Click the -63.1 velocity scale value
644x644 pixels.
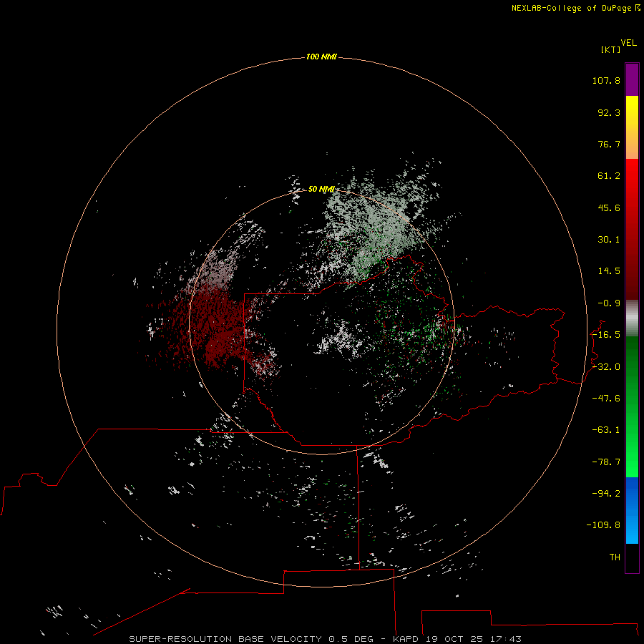pyautogui.click(x=606, y=430)
